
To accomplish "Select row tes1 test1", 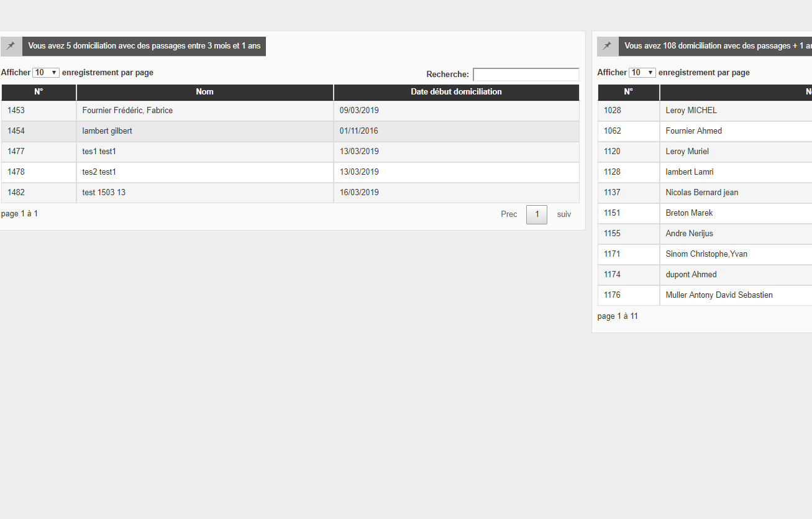I will [290, 152].
